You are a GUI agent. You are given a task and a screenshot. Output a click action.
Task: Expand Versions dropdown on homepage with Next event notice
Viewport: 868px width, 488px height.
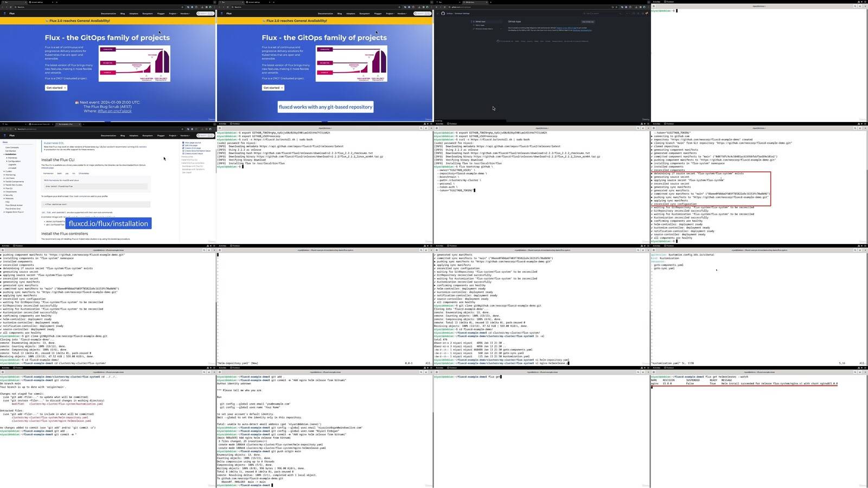click(185, 14)
